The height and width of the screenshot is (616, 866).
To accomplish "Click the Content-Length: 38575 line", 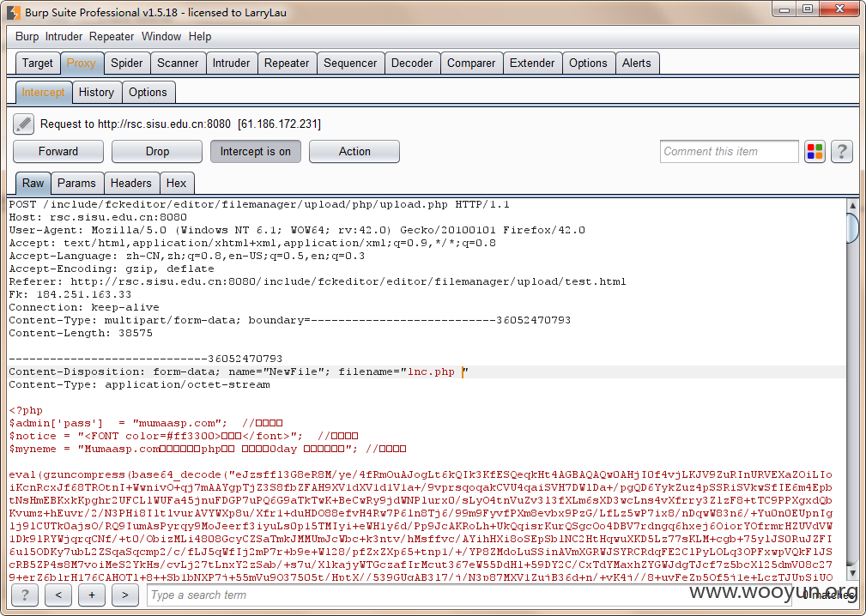I will pyautogui.click(x=81, y=333).
